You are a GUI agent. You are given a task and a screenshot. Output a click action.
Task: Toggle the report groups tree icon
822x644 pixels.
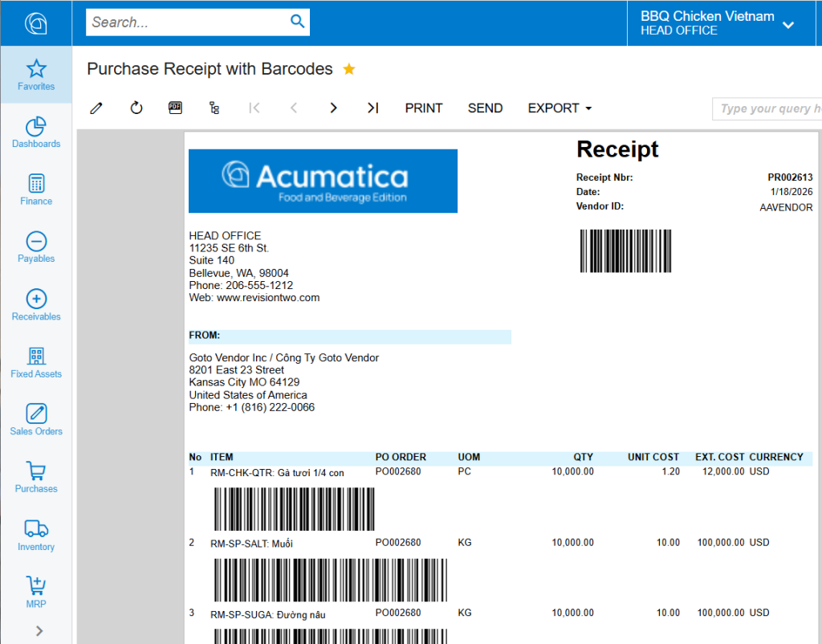coord(214,108)
